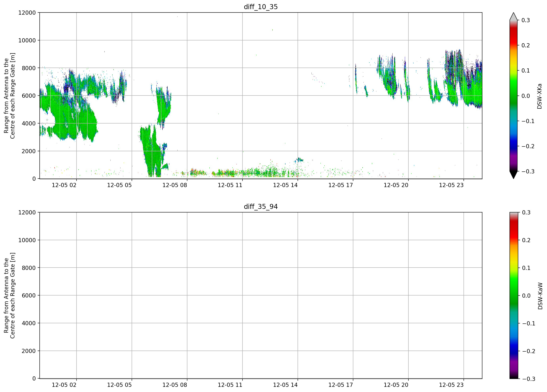This screenshot has width=547, height=392.
Task: Select the 10000 y-tick in diff_10_35 plot
Action: [x=27, y=40]
